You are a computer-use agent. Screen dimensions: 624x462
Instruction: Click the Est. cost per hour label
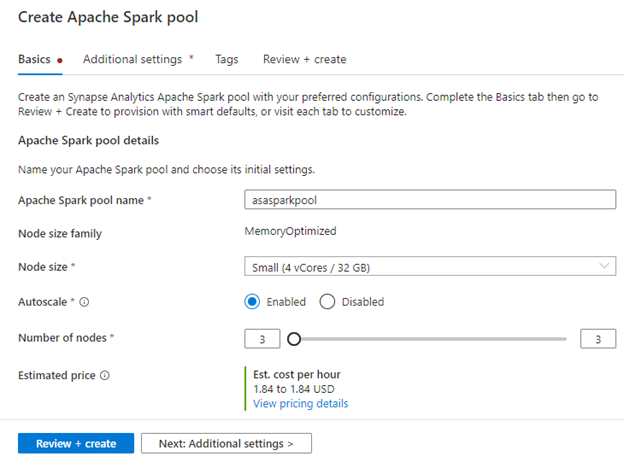pyautogui.click(x=297, y=374)
